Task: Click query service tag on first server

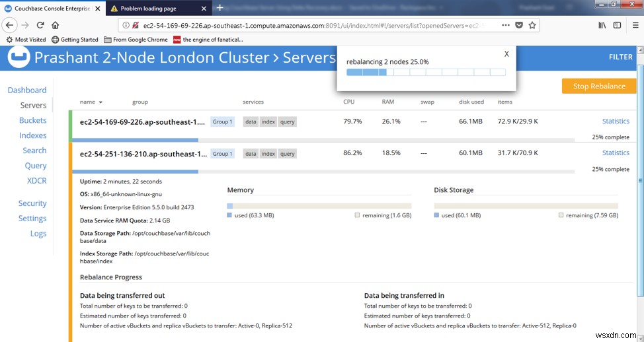Action: pyautogui.click(x=287, y=121)
